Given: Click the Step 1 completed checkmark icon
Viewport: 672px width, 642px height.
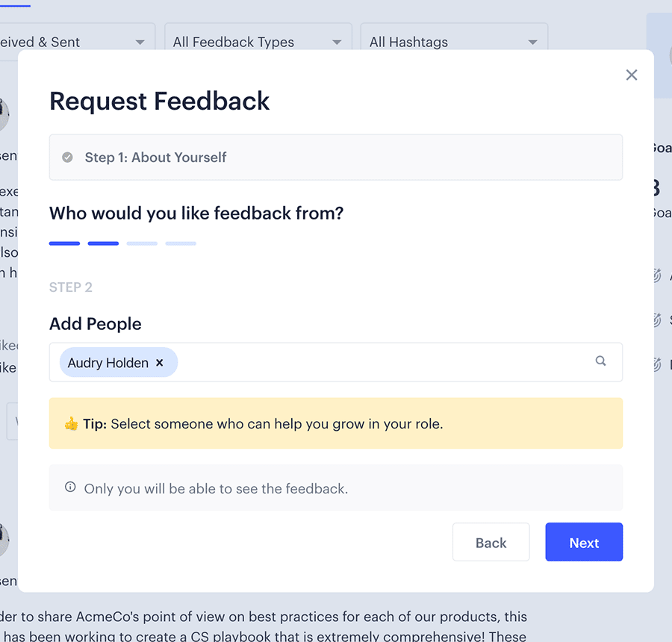Looking at the screenshot, I should pos(67,158).
